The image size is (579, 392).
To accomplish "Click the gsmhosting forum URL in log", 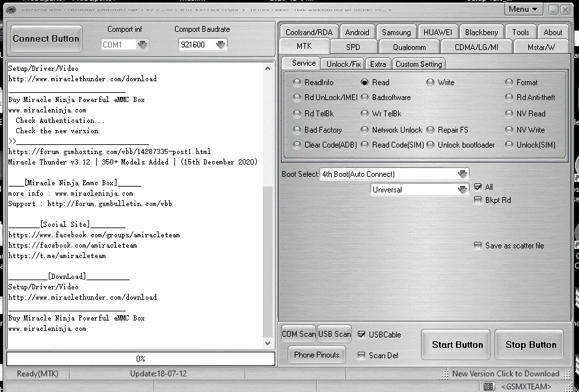I will tap(110, 151).
